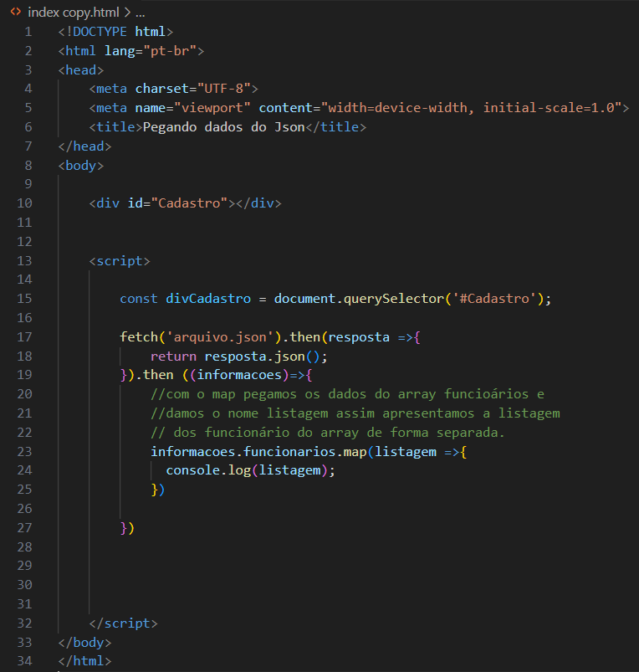Click the 'arquivo.json' string
Viewport: 639px width, 672px height.
(x=220, y=337)
